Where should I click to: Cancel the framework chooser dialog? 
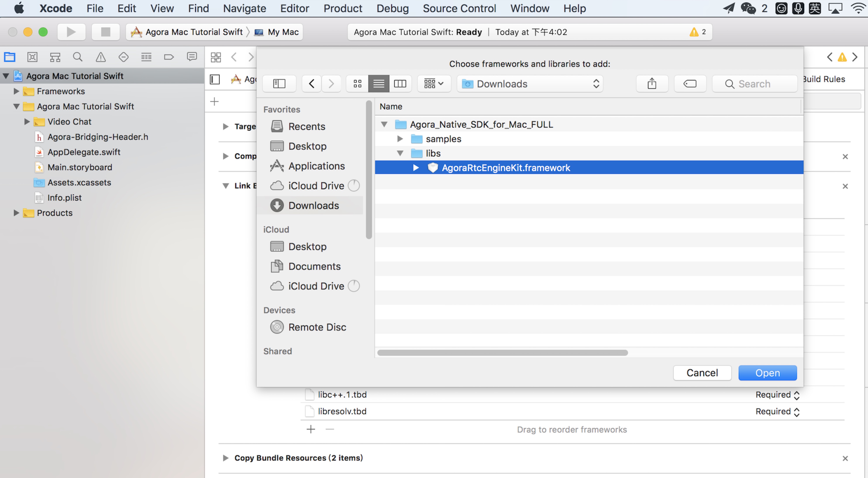702,373
